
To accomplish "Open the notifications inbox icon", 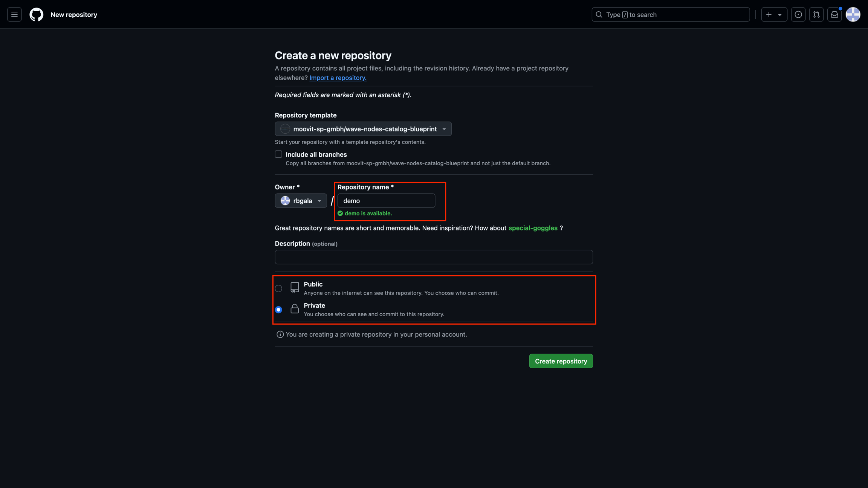I will [x=834, y=15].
